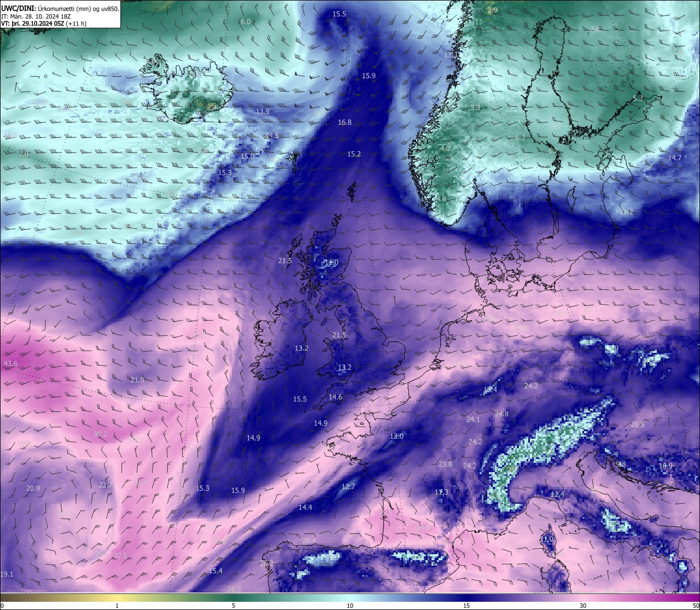Image resolution: width=700 pixels, height=610 pixels.
Task: Click the 15.2 value north of Shetland
Action: (x=354, y=154)
